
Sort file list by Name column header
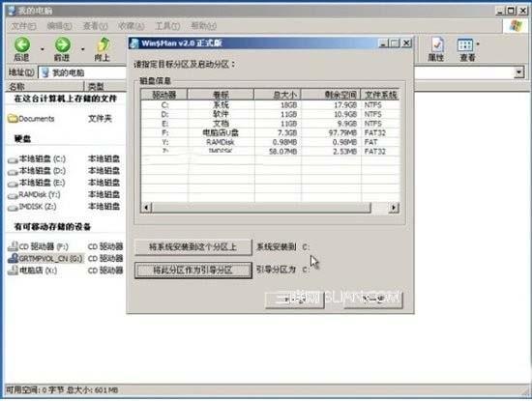[x=44, y=86]
